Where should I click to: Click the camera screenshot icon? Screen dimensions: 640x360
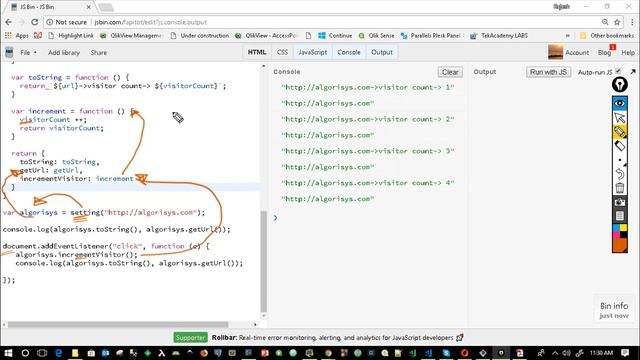(620, 202)
